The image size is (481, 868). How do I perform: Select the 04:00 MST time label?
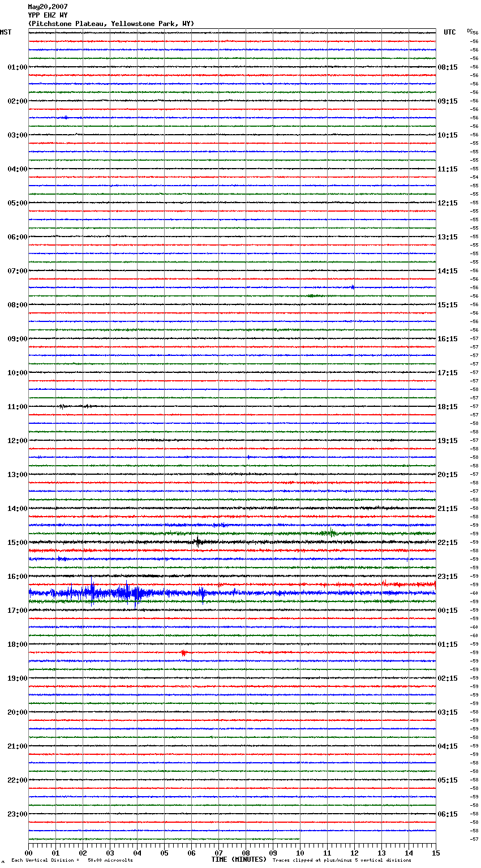click(x=18, y=169)
